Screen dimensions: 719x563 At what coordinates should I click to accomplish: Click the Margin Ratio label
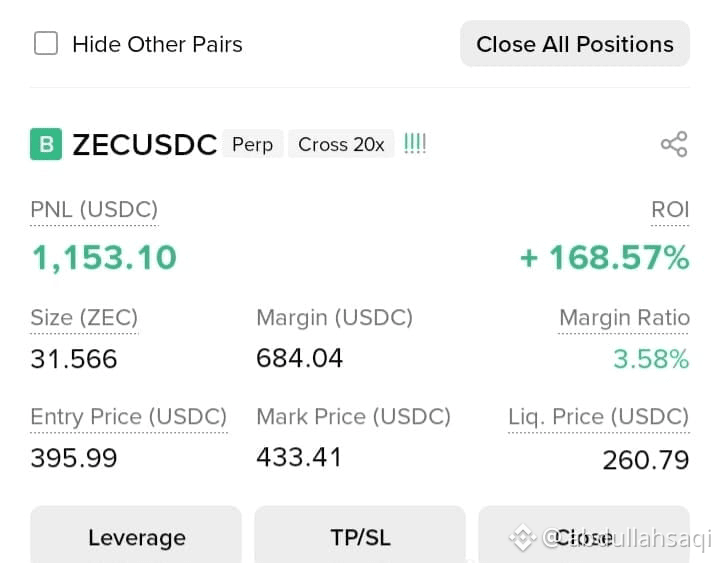tap(624, 318)
